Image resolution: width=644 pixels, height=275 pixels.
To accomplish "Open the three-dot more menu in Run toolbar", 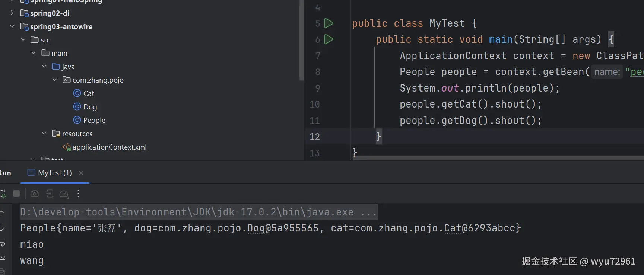I will pos(78,194).
